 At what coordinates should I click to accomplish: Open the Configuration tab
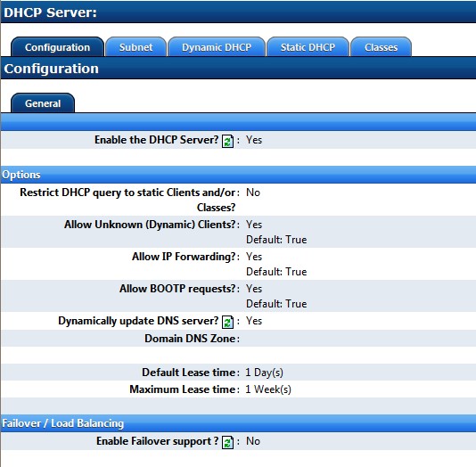[x=58, y=47]
